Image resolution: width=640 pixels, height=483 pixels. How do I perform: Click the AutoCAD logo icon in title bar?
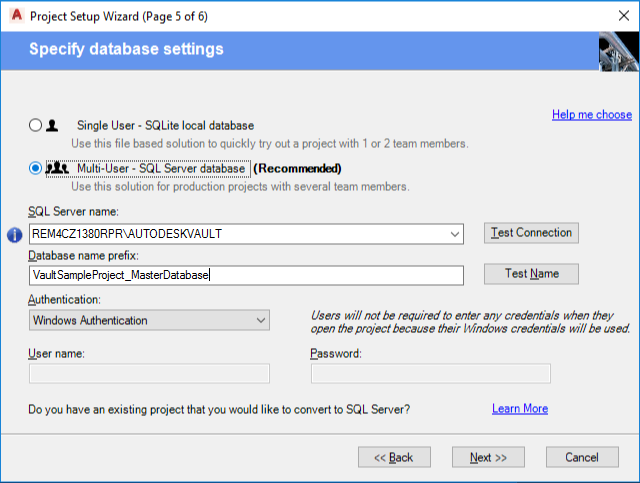(17, 16)
